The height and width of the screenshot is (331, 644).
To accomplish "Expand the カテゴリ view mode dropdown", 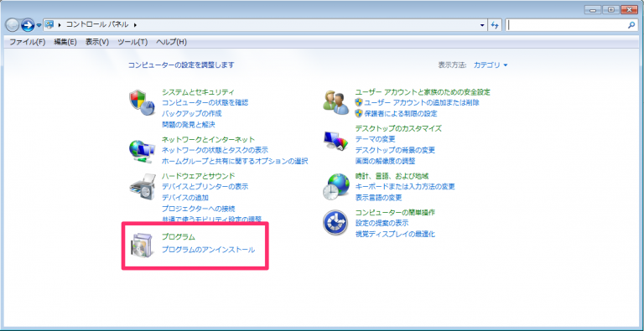I will (491, 65).
